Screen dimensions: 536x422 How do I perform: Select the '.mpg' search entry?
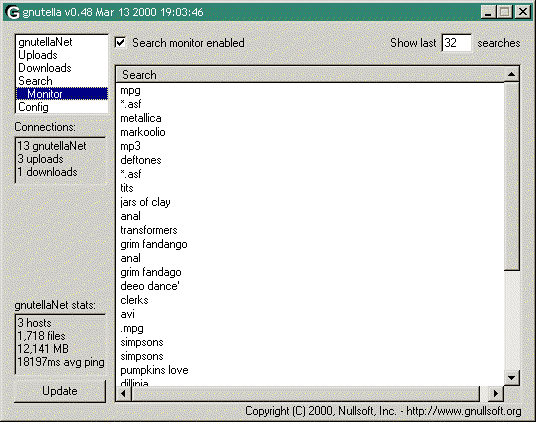tap(132, 328)
